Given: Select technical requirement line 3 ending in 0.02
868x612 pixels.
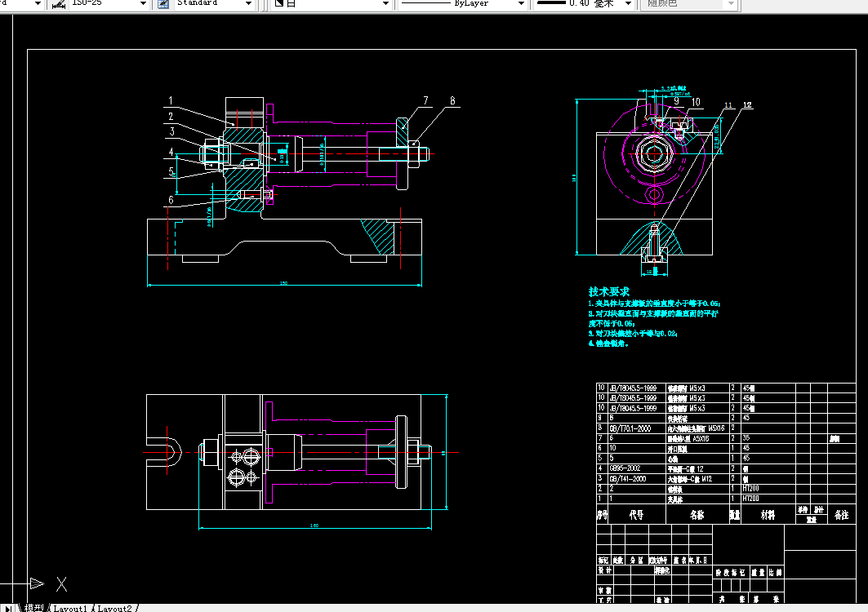Looking at the screenshot, I should pos(633,334).
